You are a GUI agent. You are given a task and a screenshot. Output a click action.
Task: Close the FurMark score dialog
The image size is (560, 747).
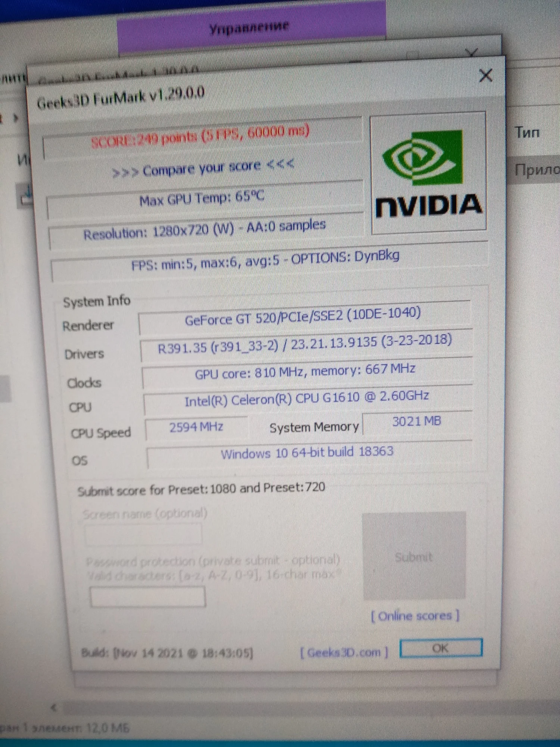[485, 76]
